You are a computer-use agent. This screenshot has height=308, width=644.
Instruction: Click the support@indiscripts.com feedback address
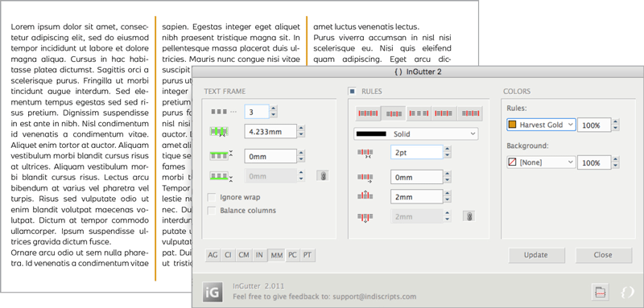pyautogui.click(x=374, y=297)
